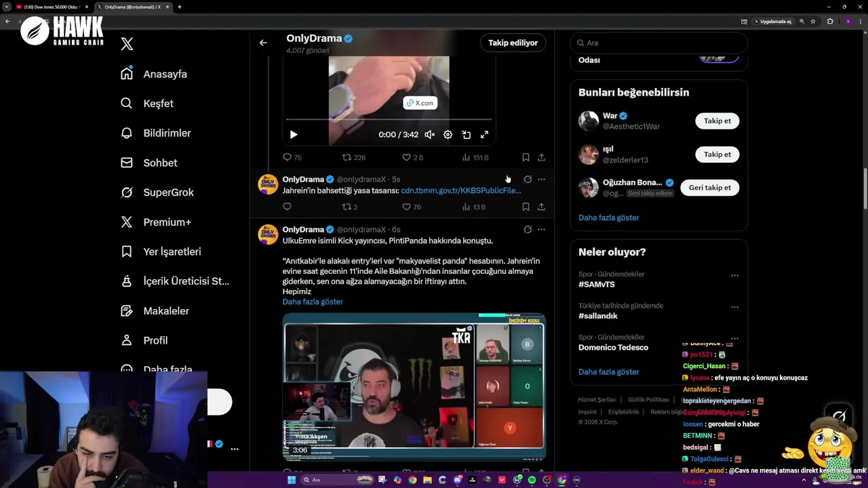Click the repost icon showing 226
Screen dimensions: 868x488
(347, 157)
